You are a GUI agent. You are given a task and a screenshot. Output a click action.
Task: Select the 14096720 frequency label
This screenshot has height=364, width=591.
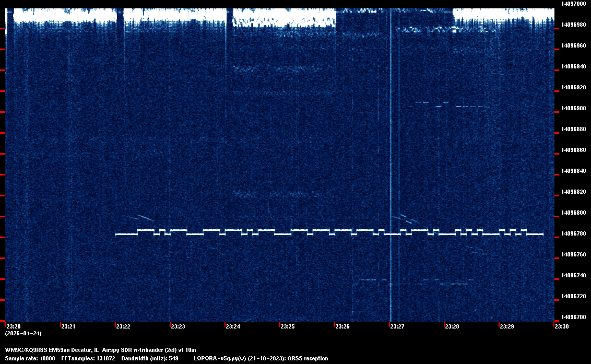click(x=574, y=296)
